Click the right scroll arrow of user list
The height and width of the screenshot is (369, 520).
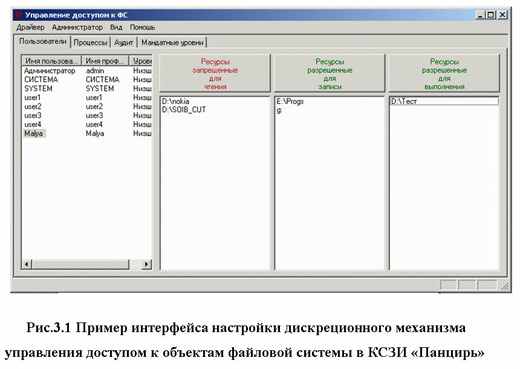[146, 264]
